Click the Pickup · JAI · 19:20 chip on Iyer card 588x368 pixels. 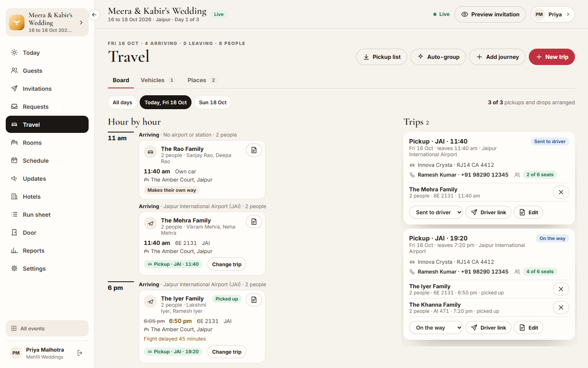point(173,352)
